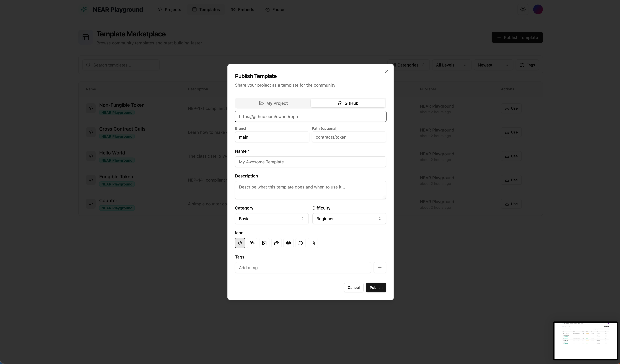Click the code icon beside Cross Contract Calls
This screenshot has height=364, width=620.
91,132
